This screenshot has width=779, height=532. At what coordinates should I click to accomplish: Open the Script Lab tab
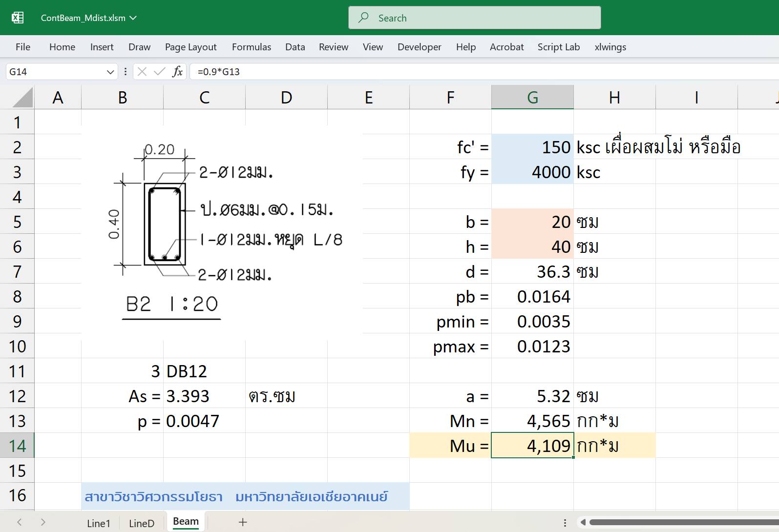[558, 47]
